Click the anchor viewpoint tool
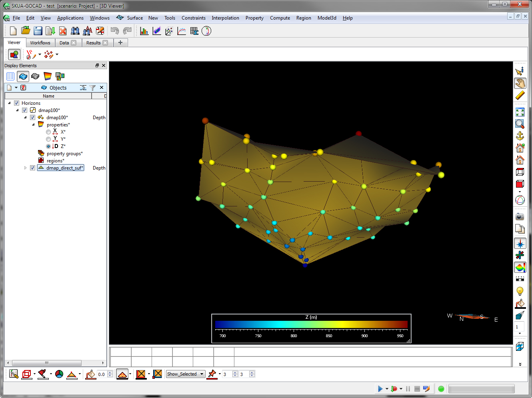 520,136
